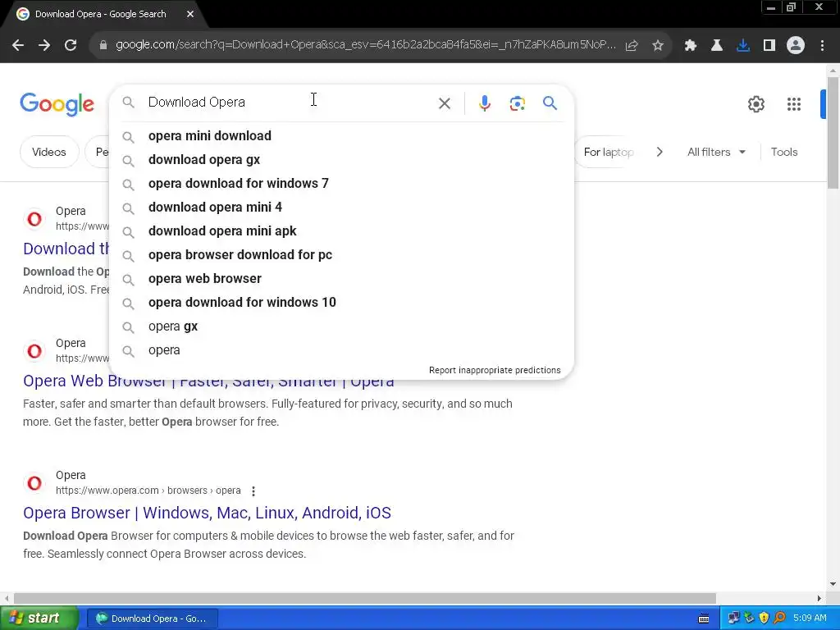
Task: Clear the search box text
Action: (444, 103)
